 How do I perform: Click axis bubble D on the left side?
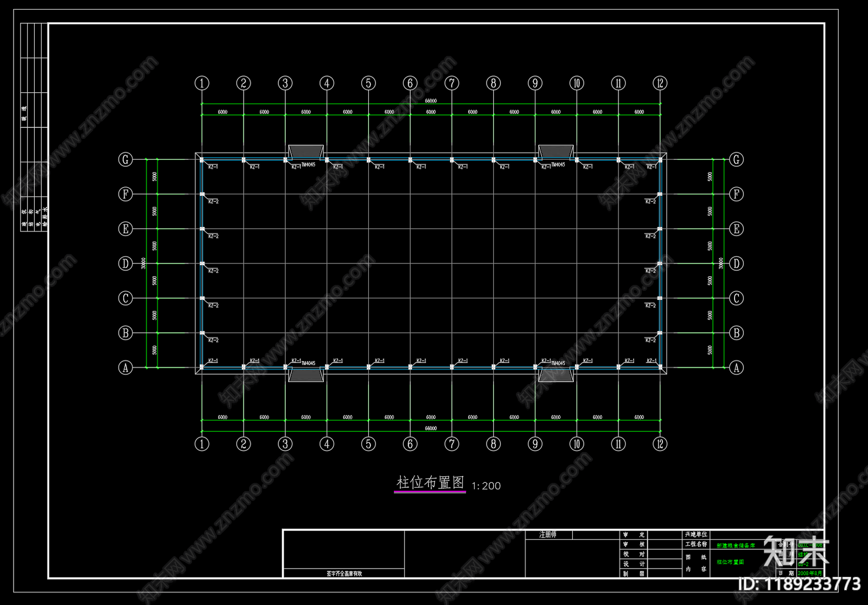pos(125,264)
